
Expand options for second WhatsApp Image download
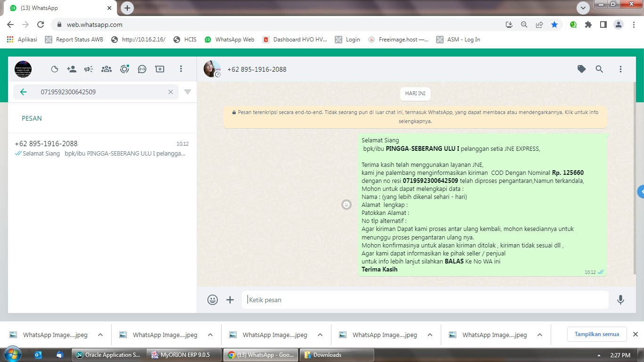point(210,335)
